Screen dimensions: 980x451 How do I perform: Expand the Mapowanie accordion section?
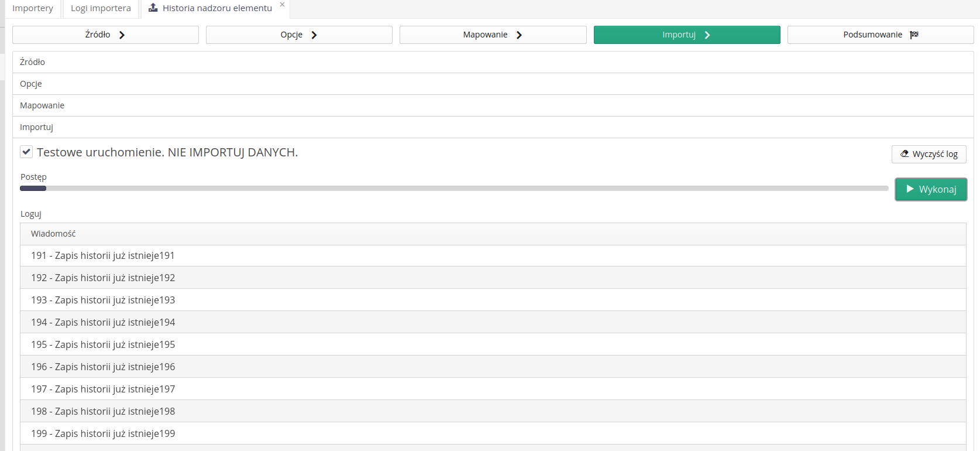coord(42,105)
